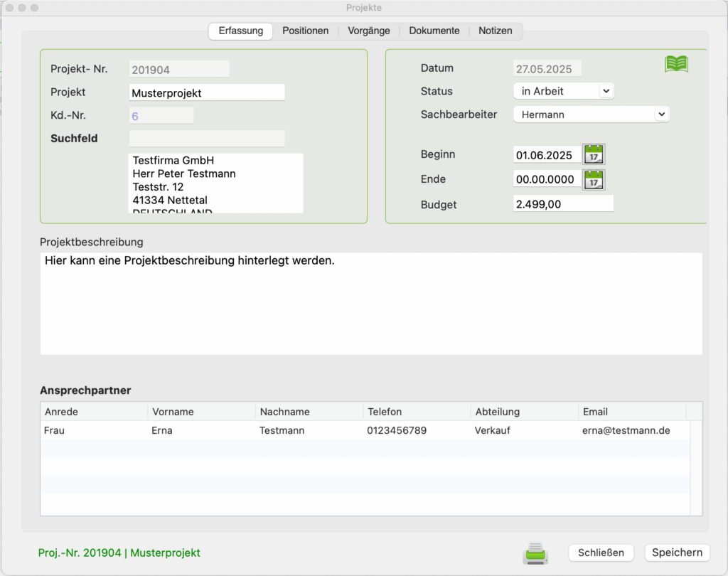Open the green book icon
The width and height of the screenshot is (728, 576).
pyautogui.click(x=676, y=63)
